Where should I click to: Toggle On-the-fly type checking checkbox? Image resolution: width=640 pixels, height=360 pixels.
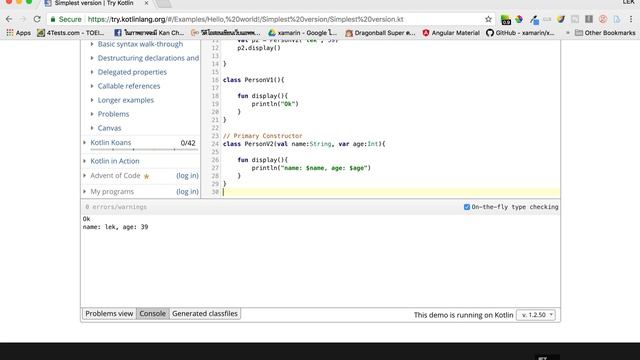pyautogui.click(x=467, y=207)
